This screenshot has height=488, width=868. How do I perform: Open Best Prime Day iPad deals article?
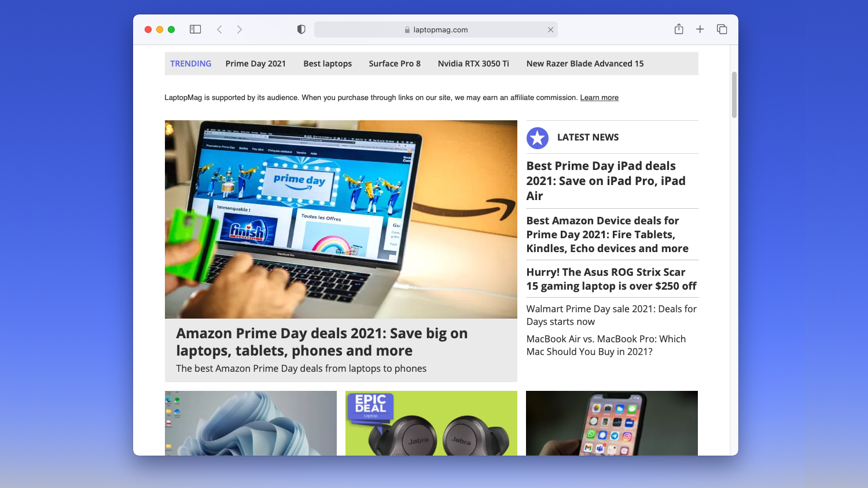(606, 181)
